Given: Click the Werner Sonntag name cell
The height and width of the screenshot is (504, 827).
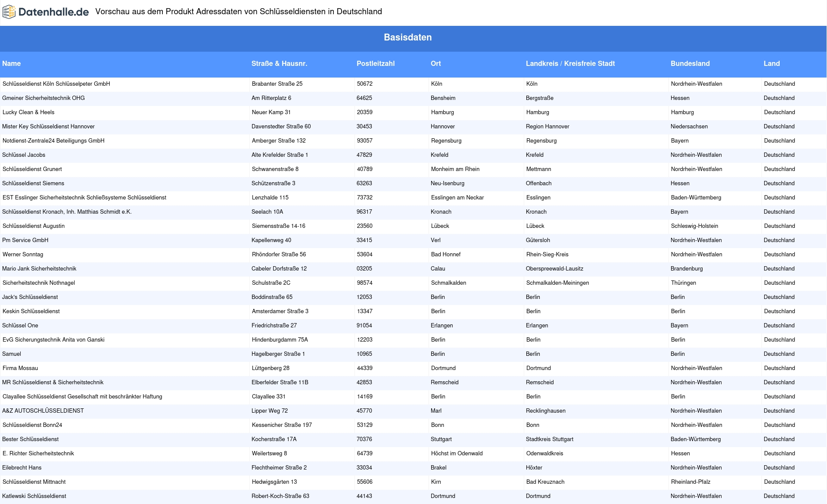Looking at the screenshot, I should point(23,255).
